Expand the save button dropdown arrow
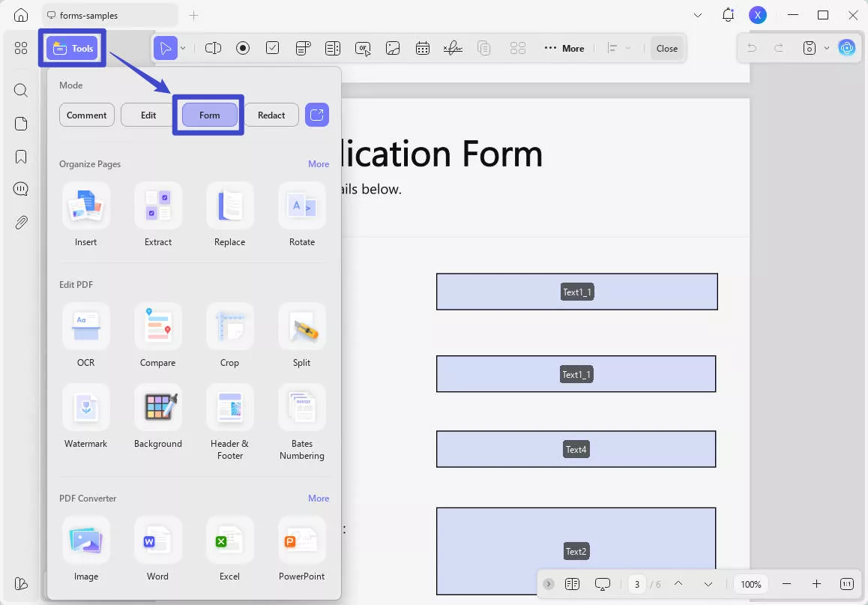 [x=828, y=47]
